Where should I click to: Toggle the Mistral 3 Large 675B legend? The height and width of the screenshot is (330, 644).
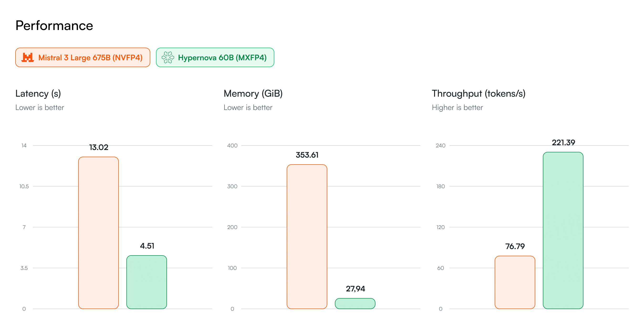pyautogui.click(x=83, y=57)
